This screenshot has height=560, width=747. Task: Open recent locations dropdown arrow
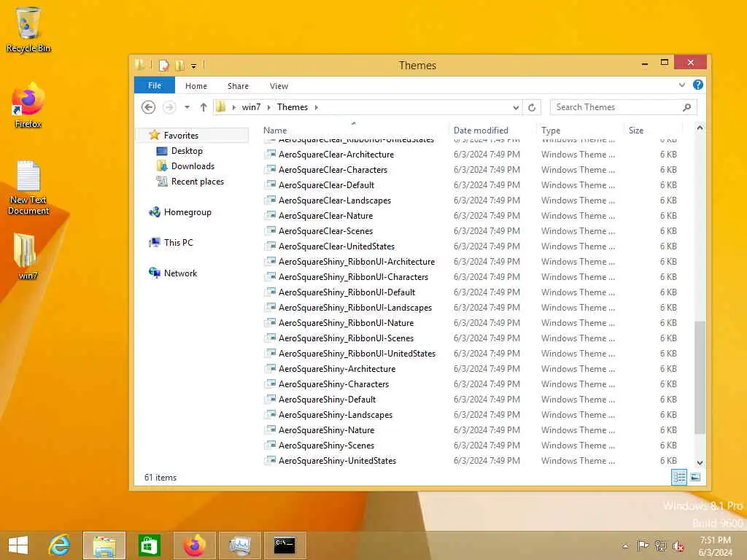pyautogui.click(x=187, y=107)
